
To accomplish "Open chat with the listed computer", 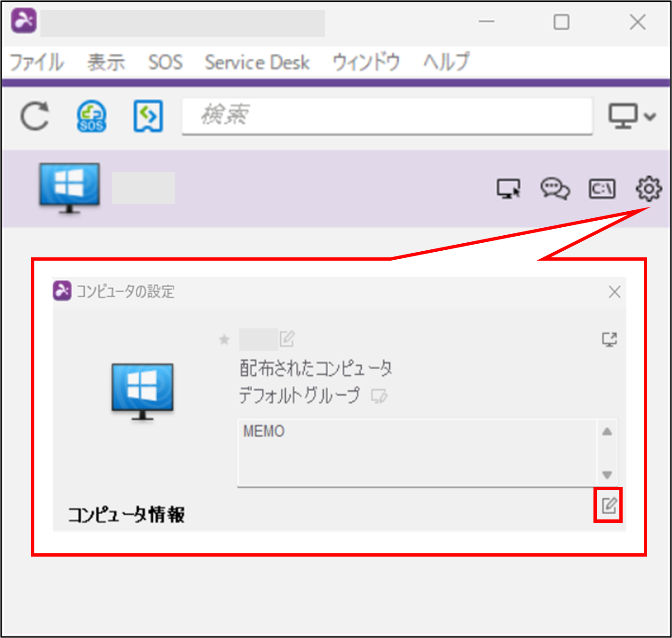I will 554,189.
